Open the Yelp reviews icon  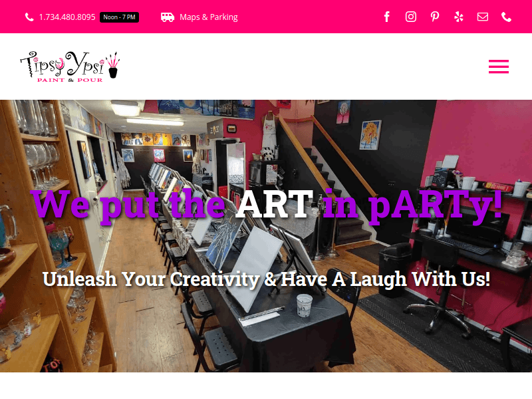pyautogui.click(x=459, y=17)
